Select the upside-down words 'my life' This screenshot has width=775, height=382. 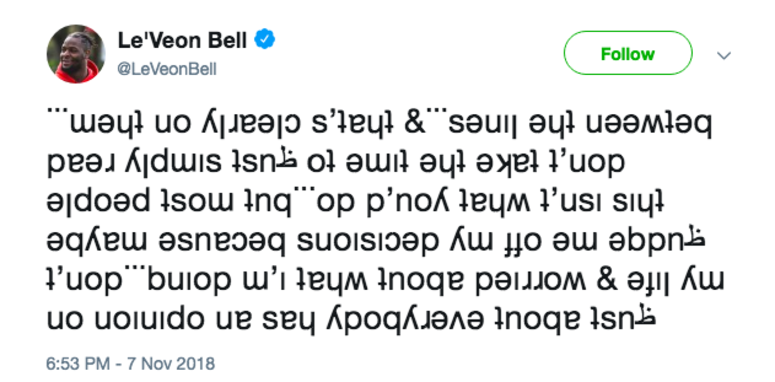click(x=673, y=283)
